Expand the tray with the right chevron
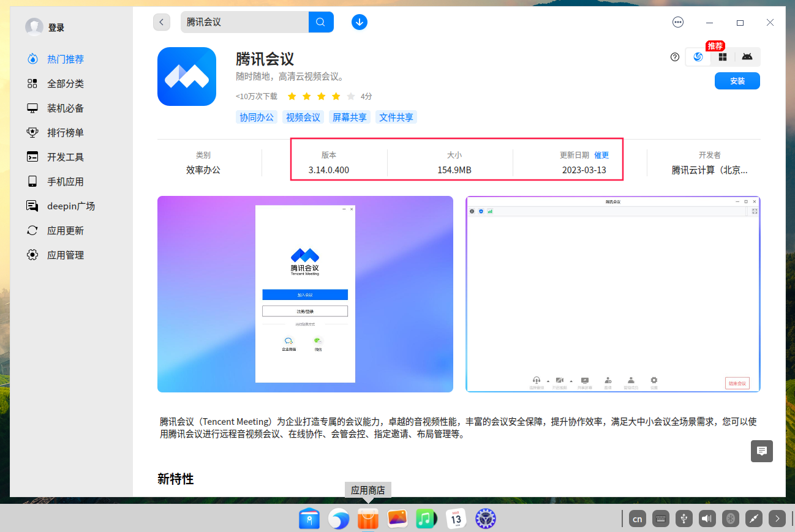 tap(777, 519)
